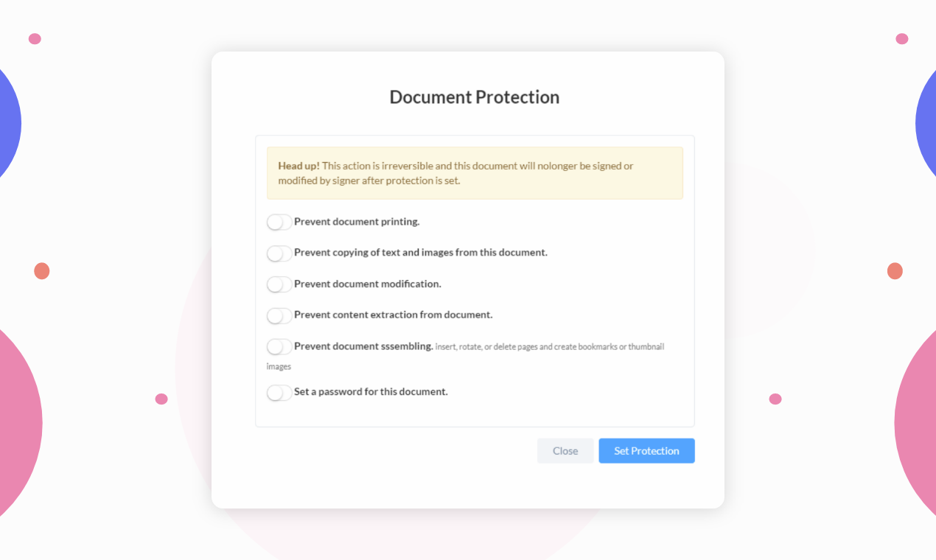Select the 'Prevent document printing' label text
936x560 pixels.
[x=356, y=222]
